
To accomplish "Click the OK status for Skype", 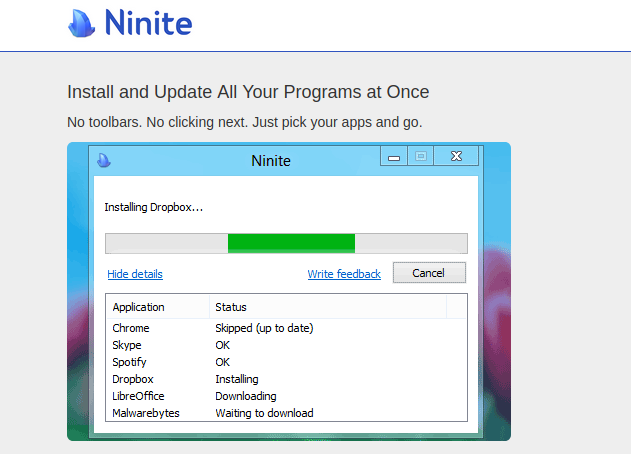I will (223, 345).
